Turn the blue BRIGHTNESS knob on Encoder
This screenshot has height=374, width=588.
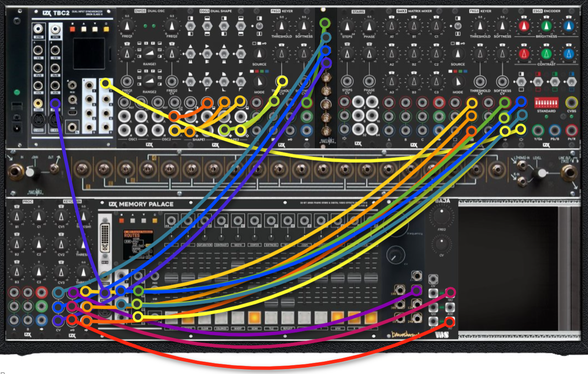(569, 26)
